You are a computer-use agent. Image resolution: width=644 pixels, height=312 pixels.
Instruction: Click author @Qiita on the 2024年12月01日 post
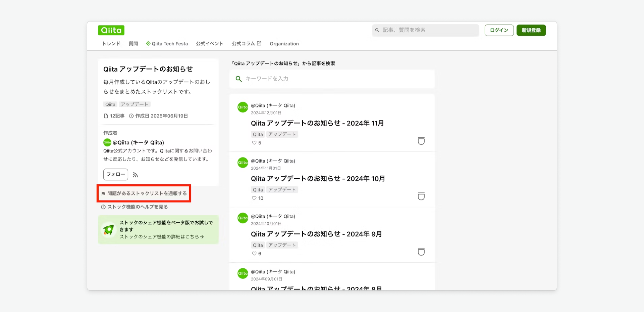pyautogui.click(x=273, y=105)
